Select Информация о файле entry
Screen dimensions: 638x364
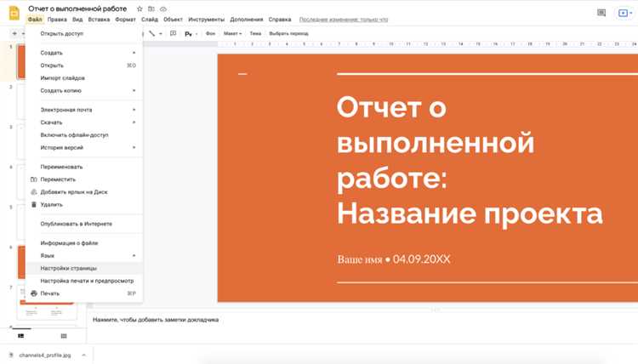(x=84, y=242)
